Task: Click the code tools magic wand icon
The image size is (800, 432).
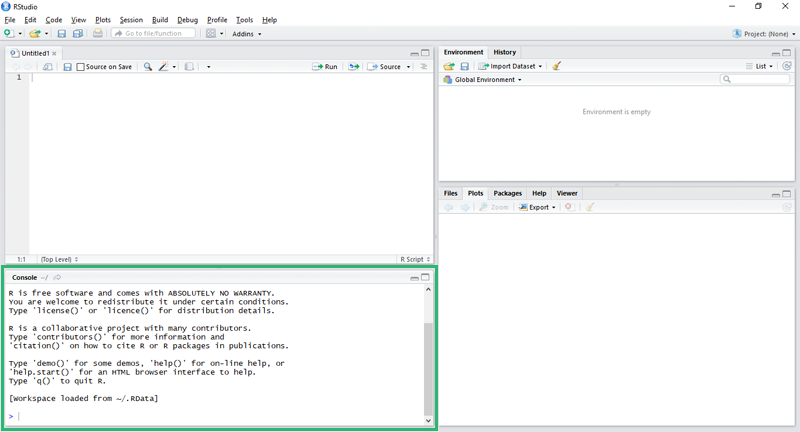Action: [x=163, y=67]
